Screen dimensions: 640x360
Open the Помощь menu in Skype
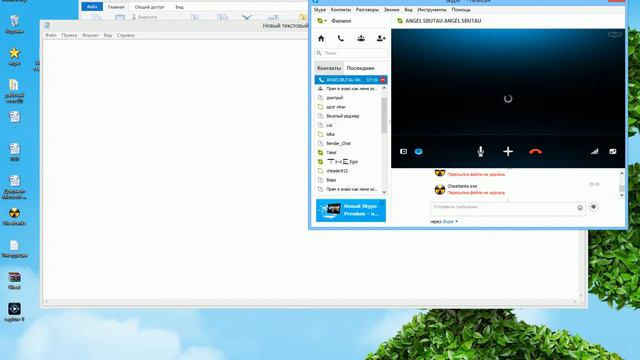(461, 9)
